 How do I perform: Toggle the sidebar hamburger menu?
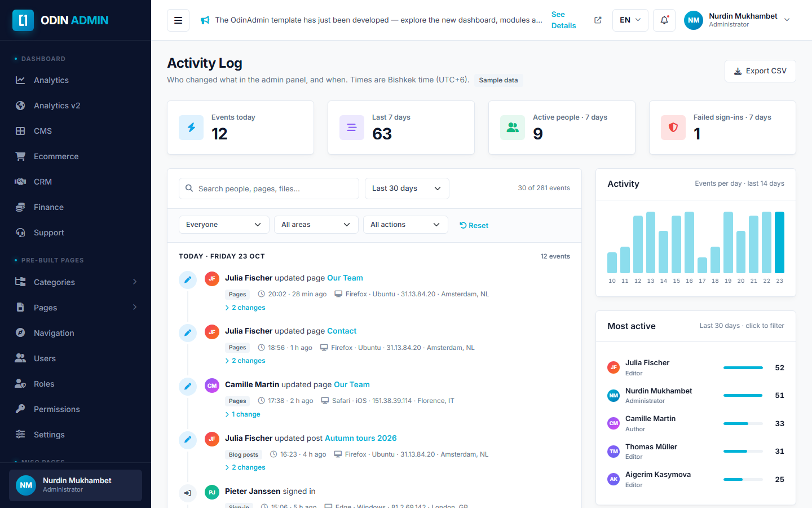point(178,20)
